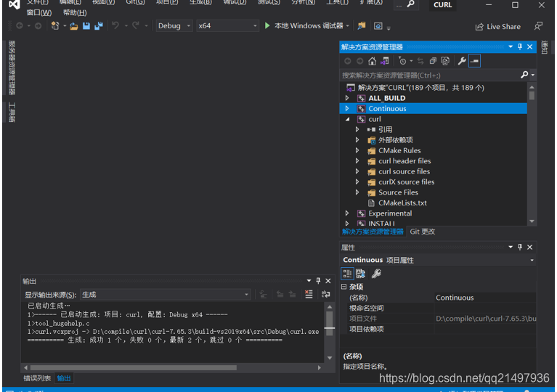Click the save all icon
The image size is (557, 392).
click(99, 26)
